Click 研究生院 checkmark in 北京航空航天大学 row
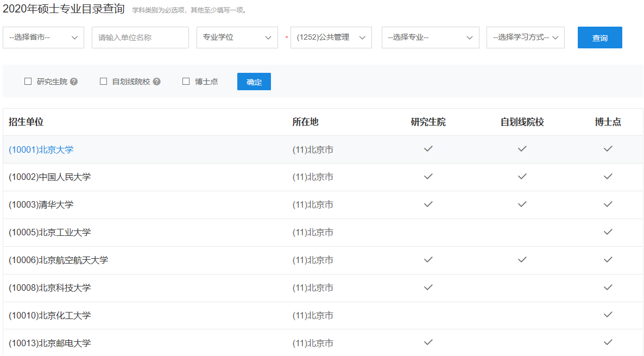Screen dimensions: 644x356 tap(428, 259)
